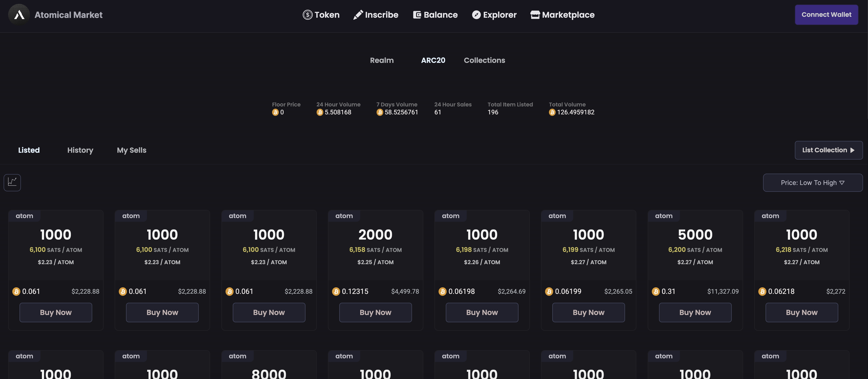Click the 6,158 SATS / ATOM rate text

(375, 250)
